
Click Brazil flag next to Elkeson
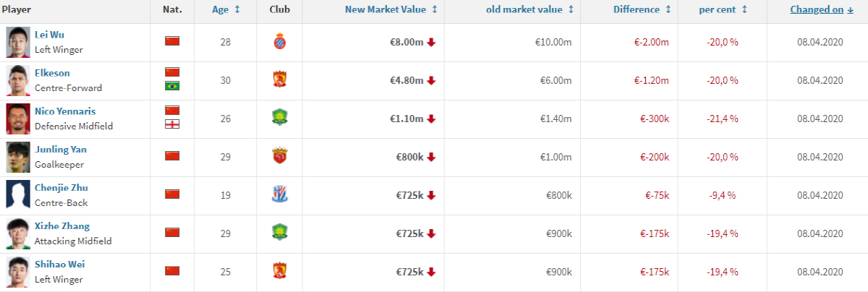tap(172, 86)
